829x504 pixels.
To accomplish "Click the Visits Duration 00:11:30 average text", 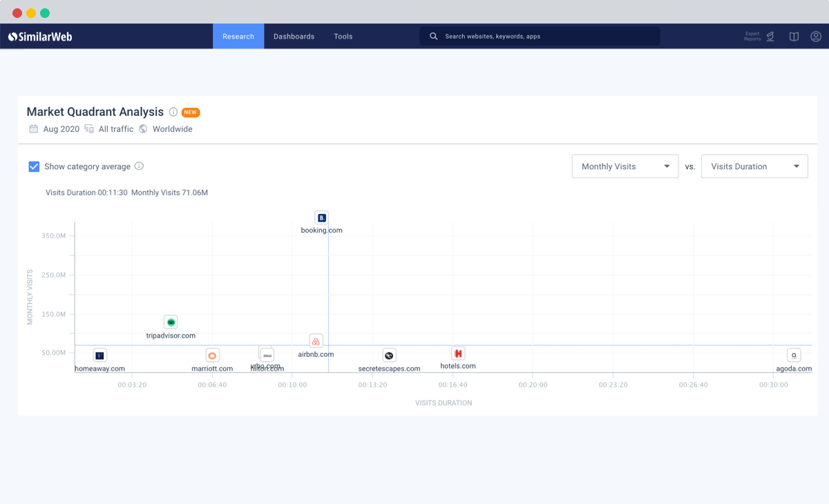I will click(86, 193).
